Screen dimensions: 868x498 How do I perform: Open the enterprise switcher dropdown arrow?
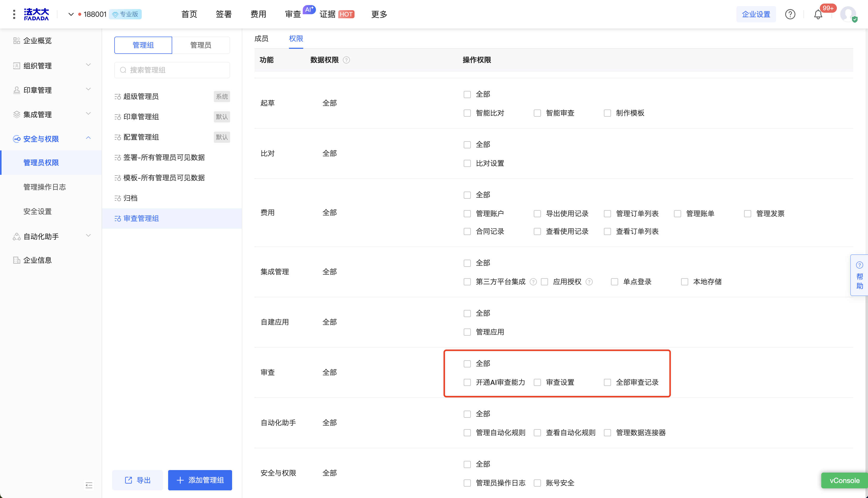pyautogui.click(x=71, y=14)
